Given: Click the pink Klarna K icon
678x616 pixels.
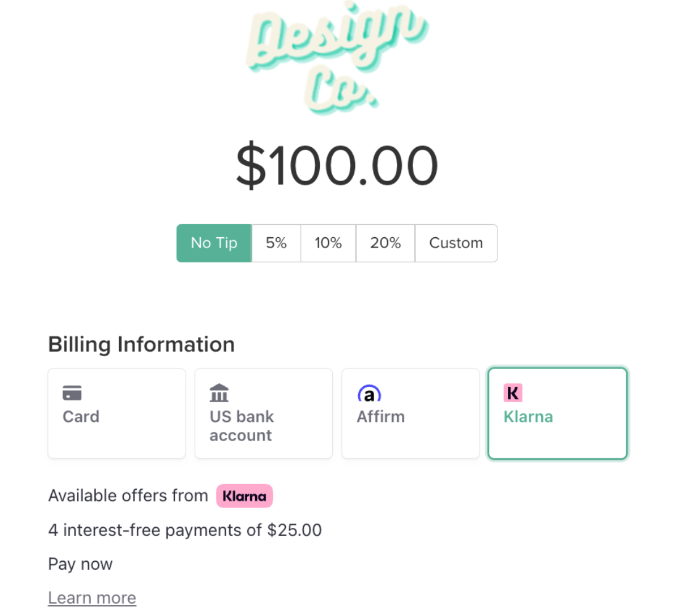Looking at the screenshot, I should (x=513, y=392).
